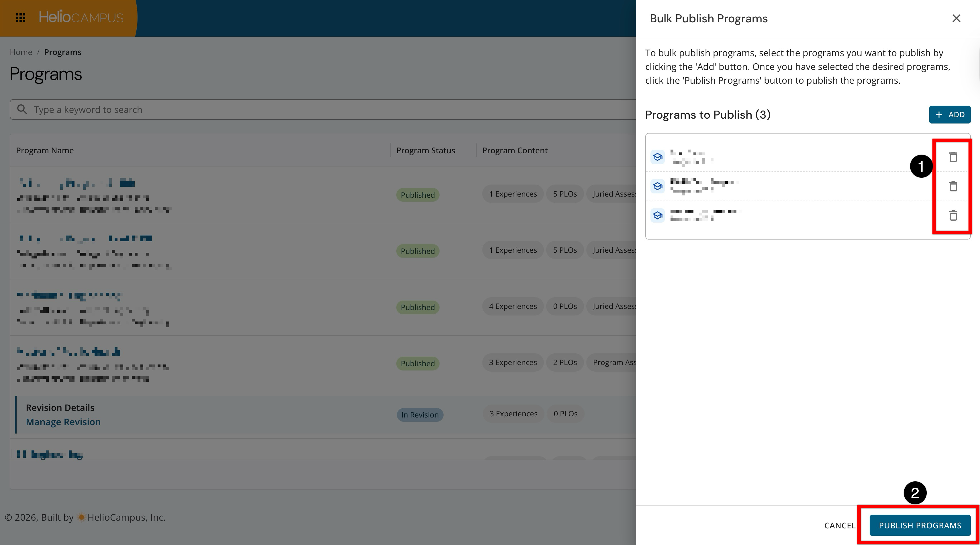Open the Manage Revision link
Viewport: 980px width, 545px height.
[x=63, y=422]
